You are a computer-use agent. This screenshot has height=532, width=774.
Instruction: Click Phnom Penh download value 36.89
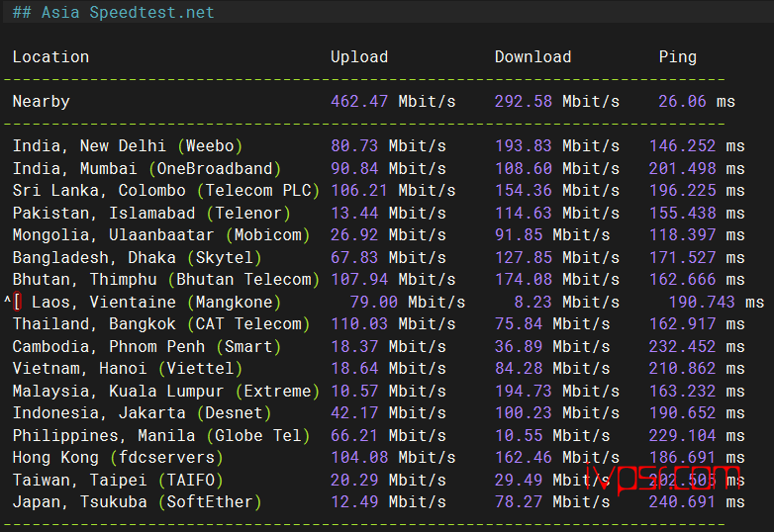[x=519, y=347]
